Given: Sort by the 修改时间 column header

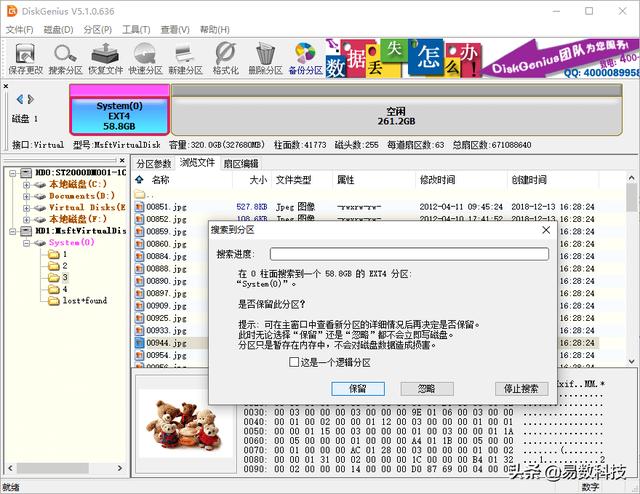Looking at the screenshot, I should coord(438,180).
